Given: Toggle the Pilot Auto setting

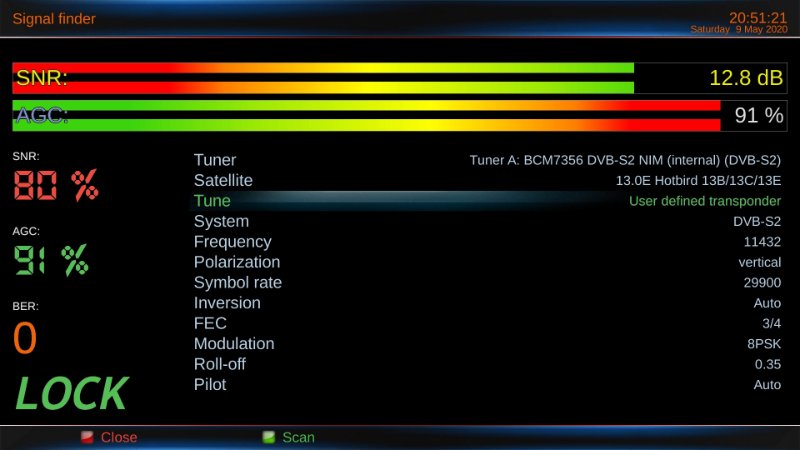Looking at the screenshot, I should click(767, 385).
